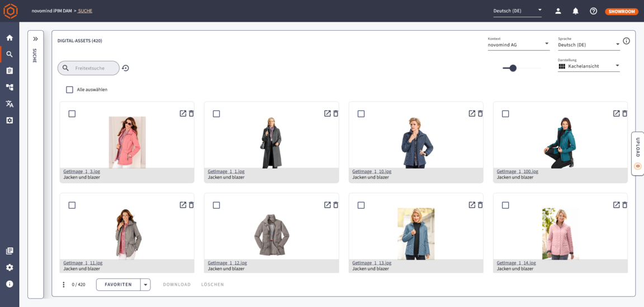The image size is (644, 307).
Task: Expand the Darstellung Kachelansicht dropdown
Action: click(589, 66)
